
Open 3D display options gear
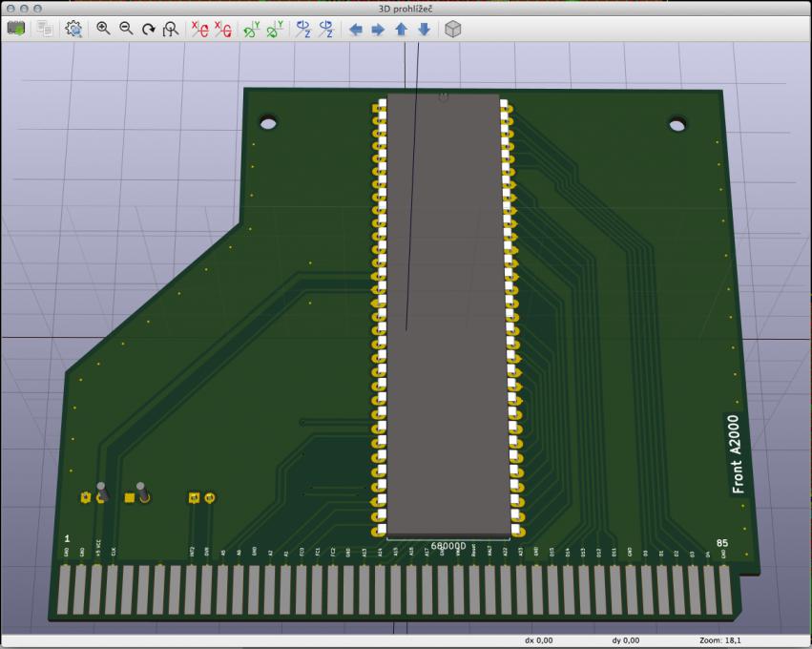(x=73, y=29)
